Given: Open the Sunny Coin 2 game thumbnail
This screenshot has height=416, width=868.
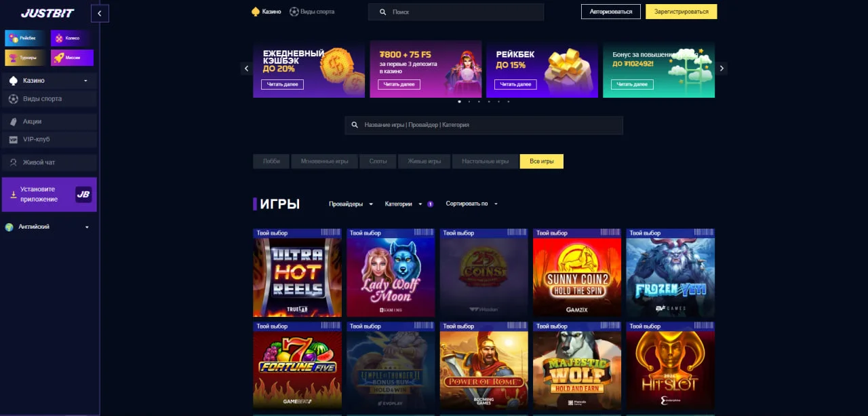Looking at the screenshot, I should pos(577,273).
